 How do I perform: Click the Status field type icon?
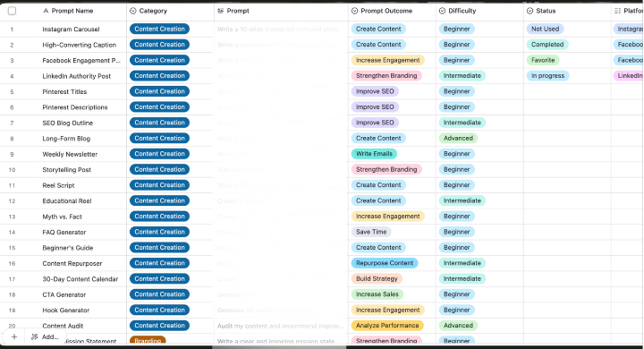point(530,11)
